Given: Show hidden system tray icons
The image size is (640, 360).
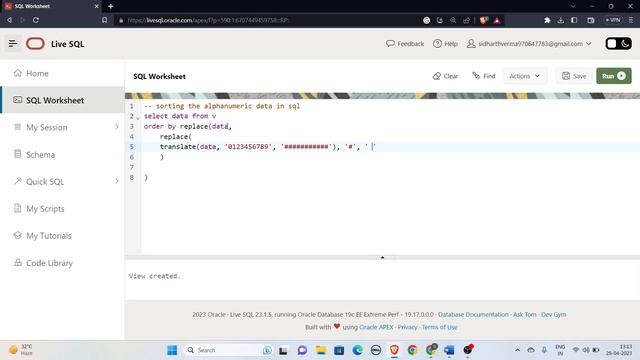Looking at the screenshot, I should tap(517, 350).
